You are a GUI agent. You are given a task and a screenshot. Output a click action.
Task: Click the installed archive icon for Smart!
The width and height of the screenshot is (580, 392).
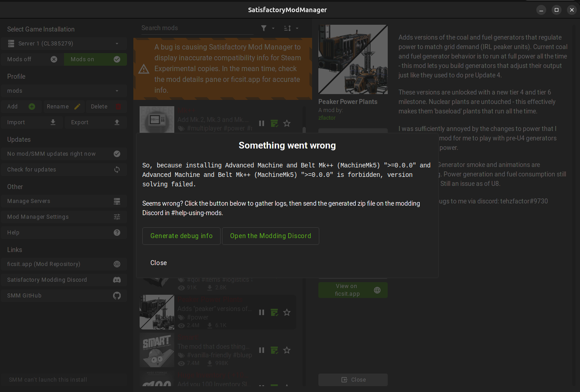(274, 350)
